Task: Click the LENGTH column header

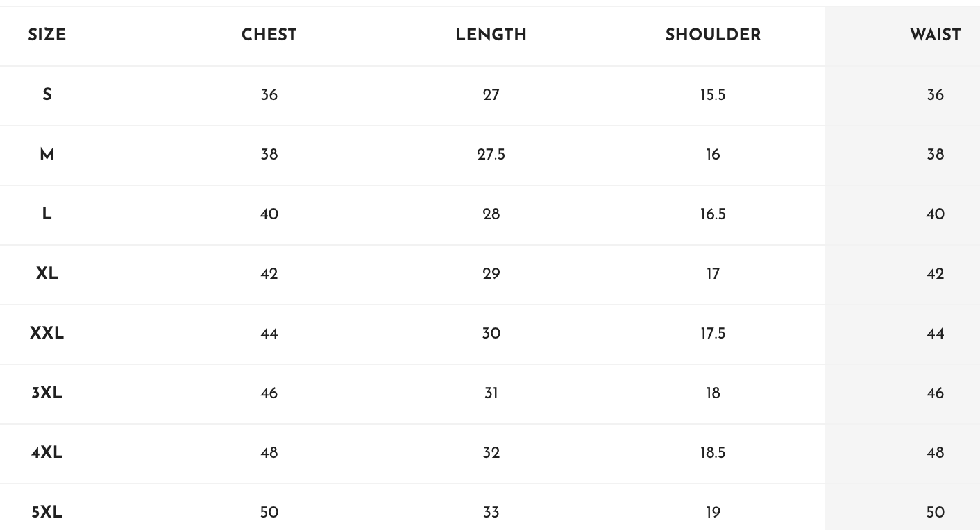Action: 491,35
